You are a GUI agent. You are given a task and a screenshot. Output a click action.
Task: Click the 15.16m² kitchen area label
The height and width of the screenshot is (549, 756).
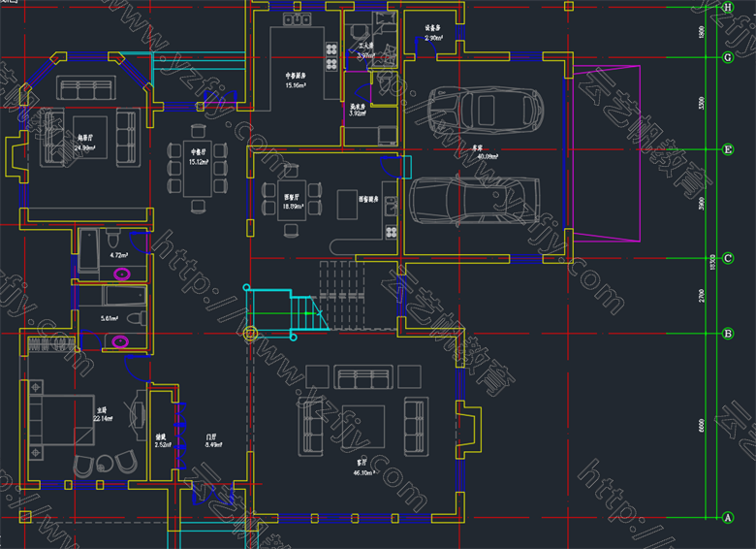coord(295,85)
